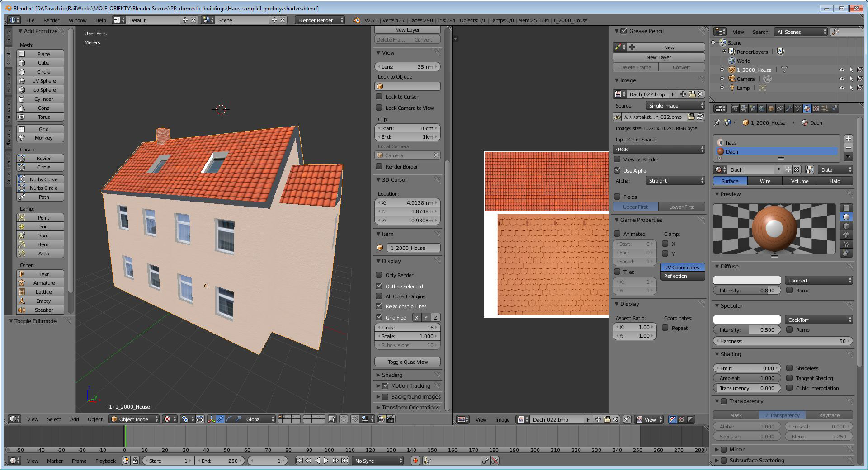Click the OpenGL render image camera icon
The height and width of the screenshot is (470, 868).
[x=382, y=419]
